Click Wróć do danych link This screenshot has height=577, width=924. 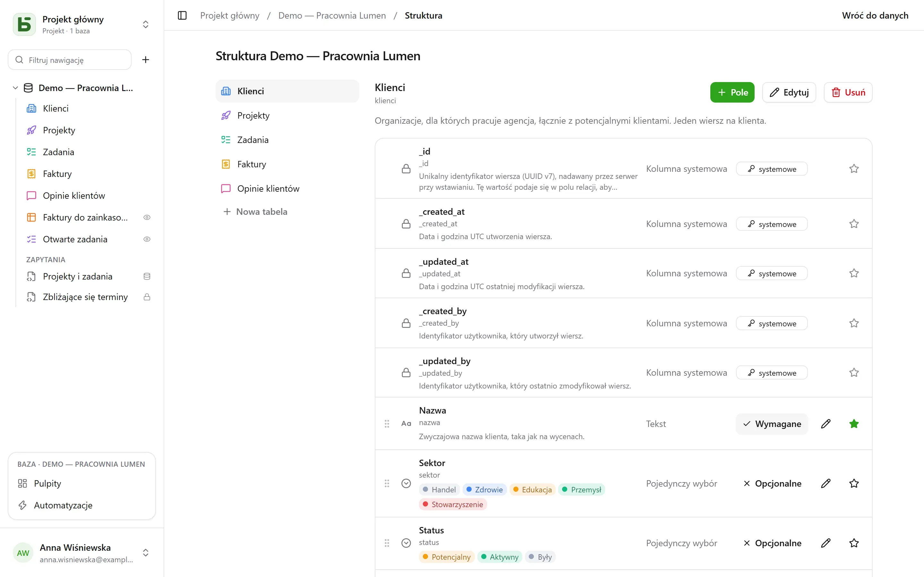[x=875, y=16]
